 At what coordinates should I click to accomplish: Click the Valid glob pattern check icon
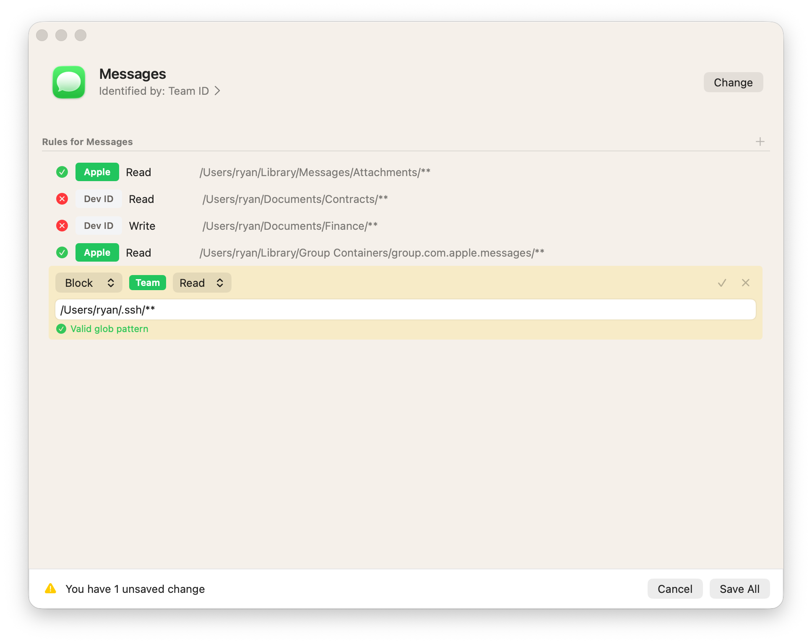point(61,329)
